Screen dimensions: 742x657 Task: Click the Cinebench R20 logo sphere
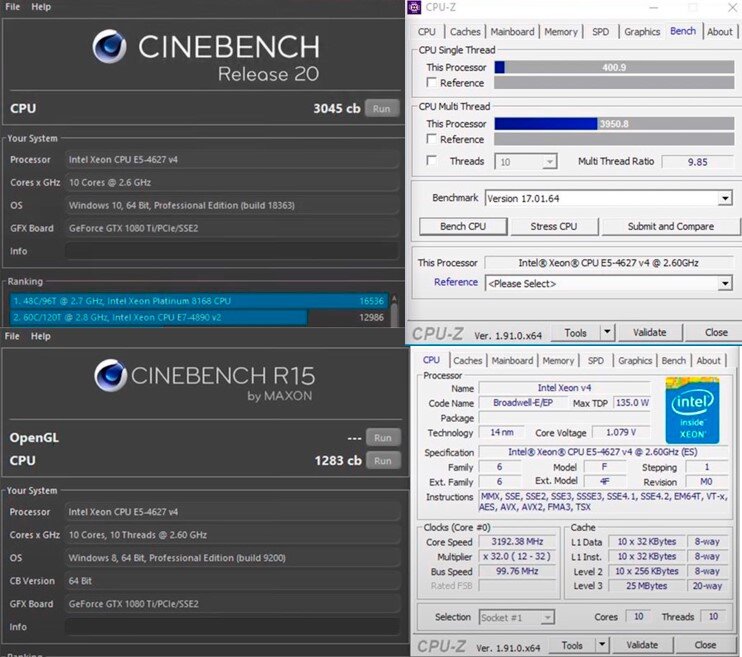tap(109, 46)
